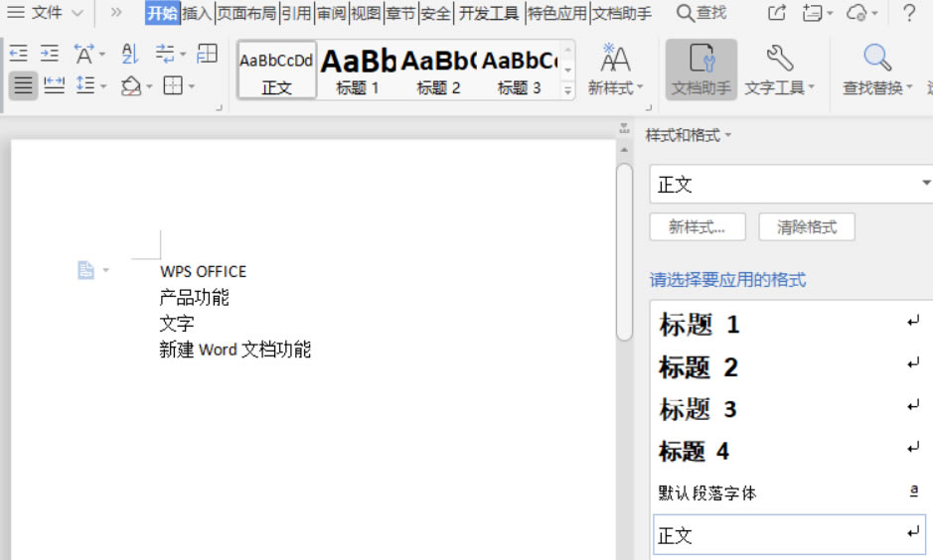
Task: Increase paragraph indent
Action: 50,54
